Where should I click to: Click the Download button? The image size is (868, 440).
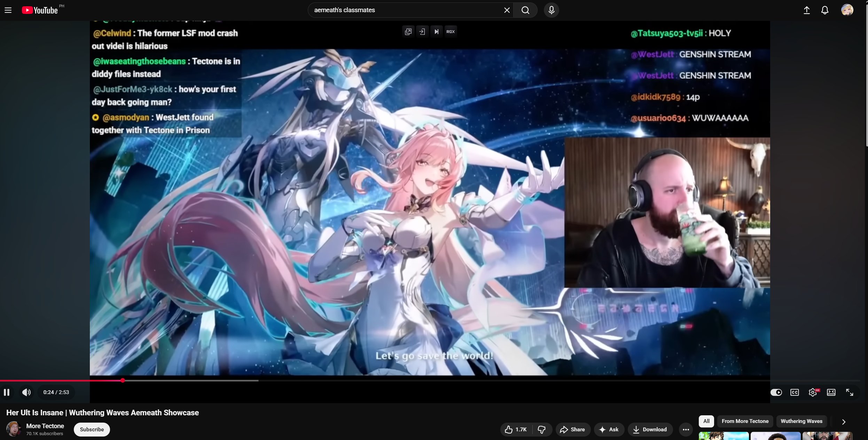pos(650,430)
